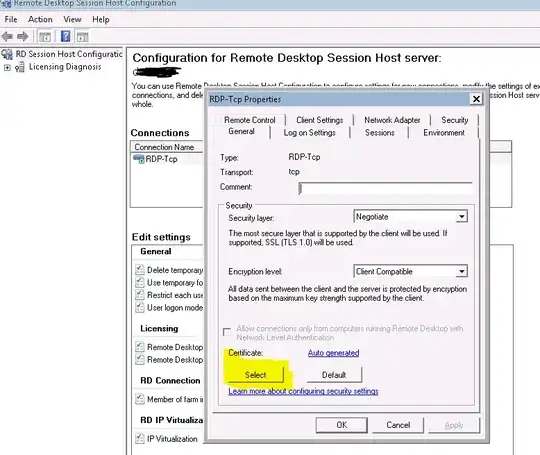The image size is (540, 455).
Task: Open the Encryption level dropdown
Action: [461, 271]
